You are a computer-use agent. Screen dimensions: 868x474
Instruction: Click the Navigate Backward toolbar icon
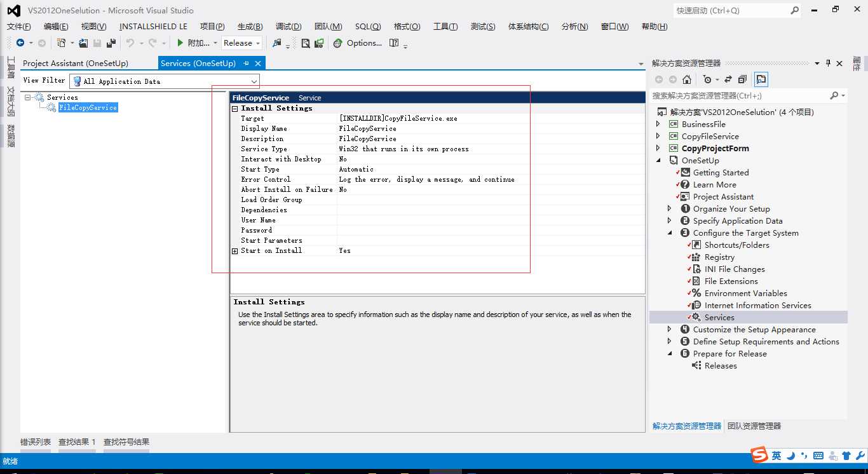tap(20, 43)
